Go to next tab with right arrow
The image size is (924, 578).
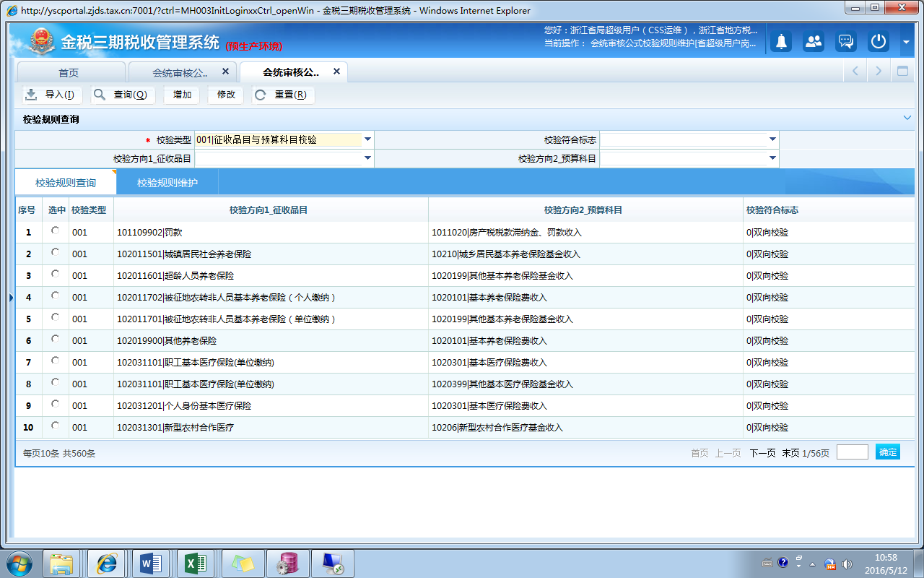pos(879,71)
